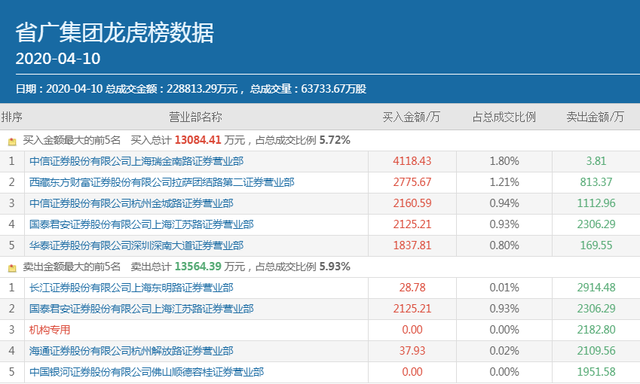Click the 卖出金额/万 column header
This screenshot has width=640, height=384.
point(595,117)
